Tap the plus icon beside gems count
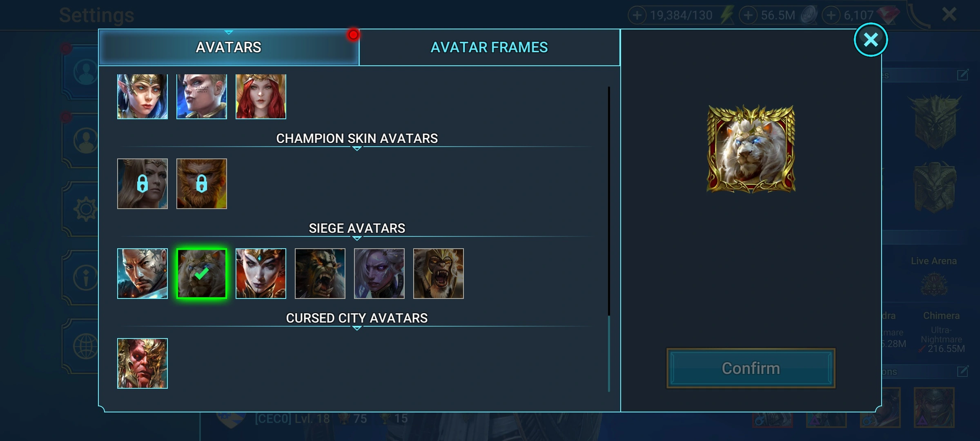Image resolution: width=980 pixels, height=441 pixels. (831, 16)
